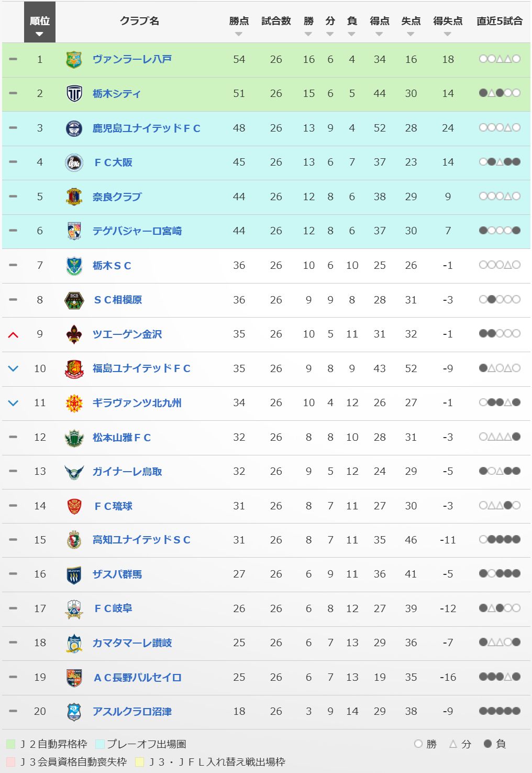The width and height of the screenshot is (532, 773).
Task: Sort table by 勝点 column arrow
Action: 239,34
